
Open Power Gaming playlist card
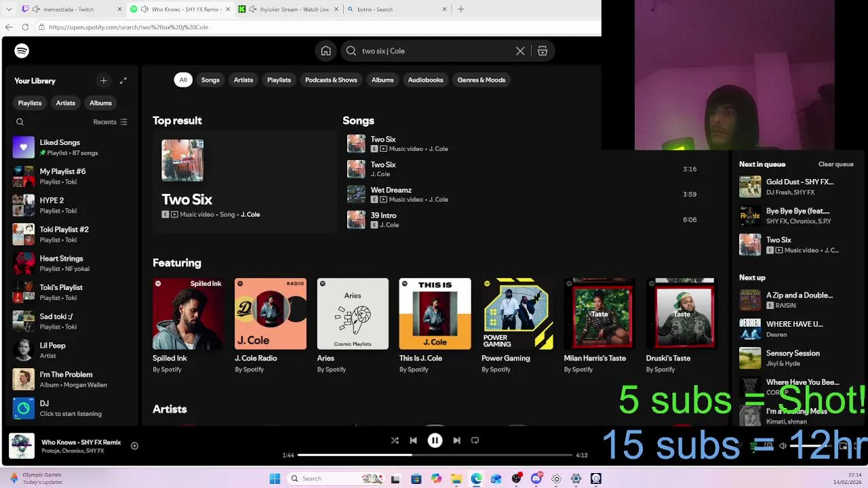[517, 325]
